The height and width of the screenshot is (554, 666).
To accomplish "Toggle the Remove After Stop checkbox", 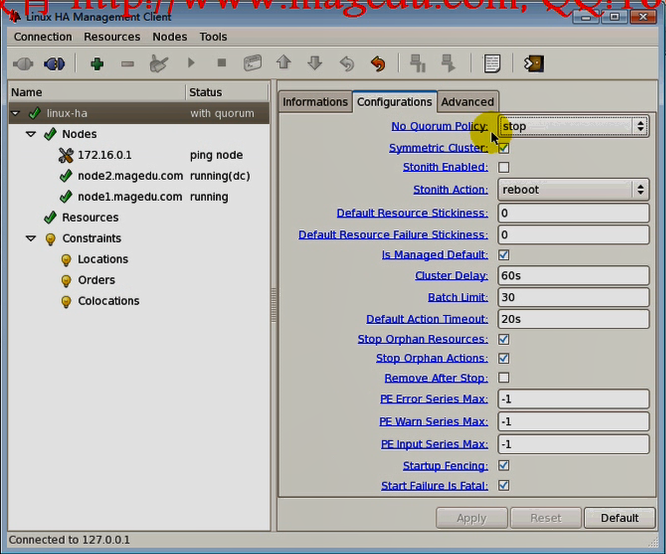I will 504,378.
